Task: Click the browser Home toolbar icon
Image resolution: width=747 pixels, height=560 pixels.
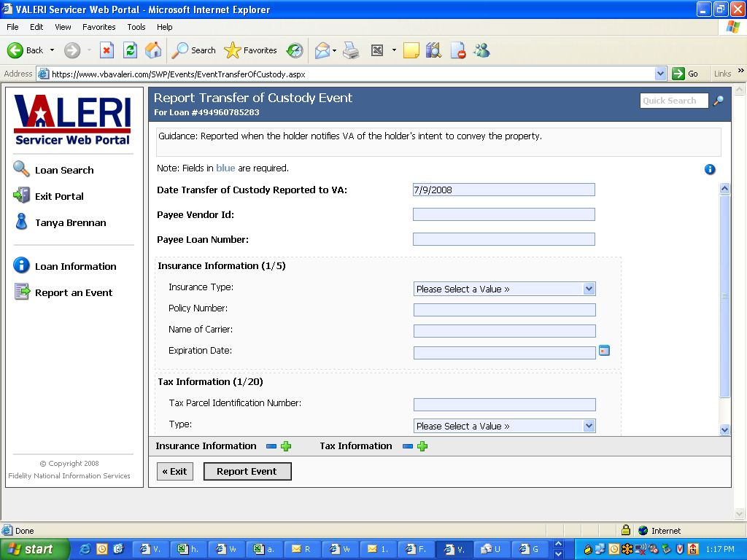Action: (153, 50)
